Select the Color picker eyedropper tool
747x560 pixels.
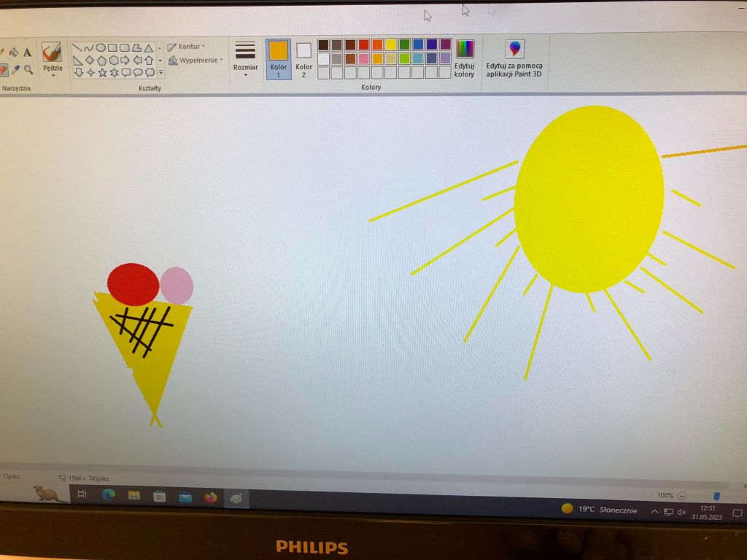click(x=16, y=70)
